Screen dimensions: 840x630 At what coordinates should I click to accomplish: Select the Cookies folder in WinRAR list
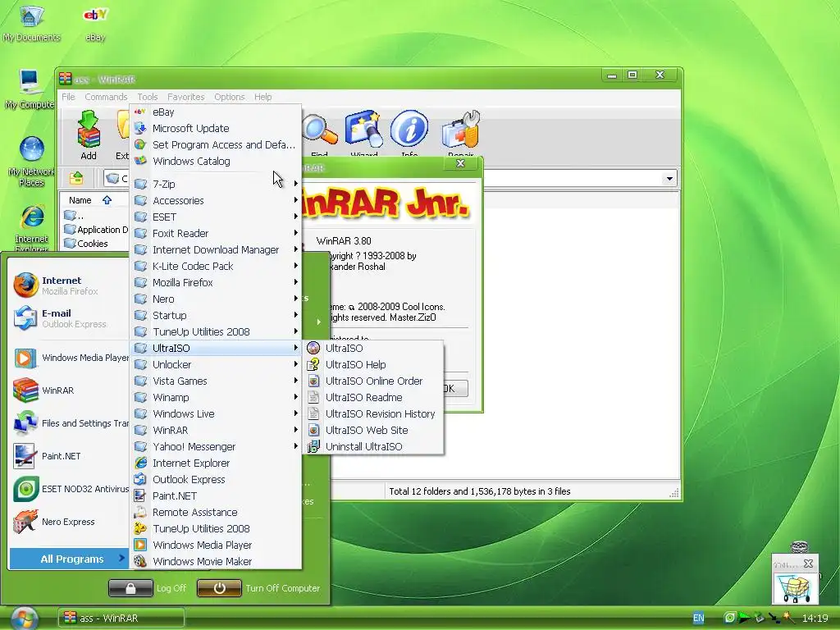click(x=85, y=244)
